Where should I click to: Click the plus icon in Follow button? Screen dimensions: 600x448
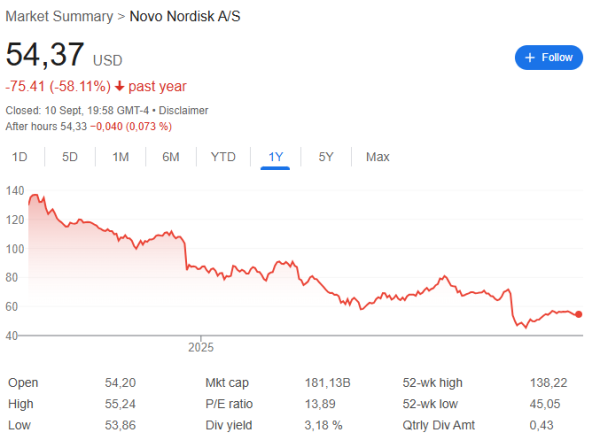pyautogui.click(x=530, y=58)
